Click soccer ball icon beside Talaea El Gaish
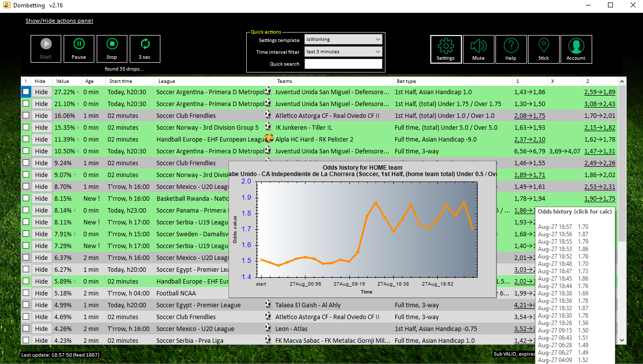643x364 pixels. [x=268, y=304]
